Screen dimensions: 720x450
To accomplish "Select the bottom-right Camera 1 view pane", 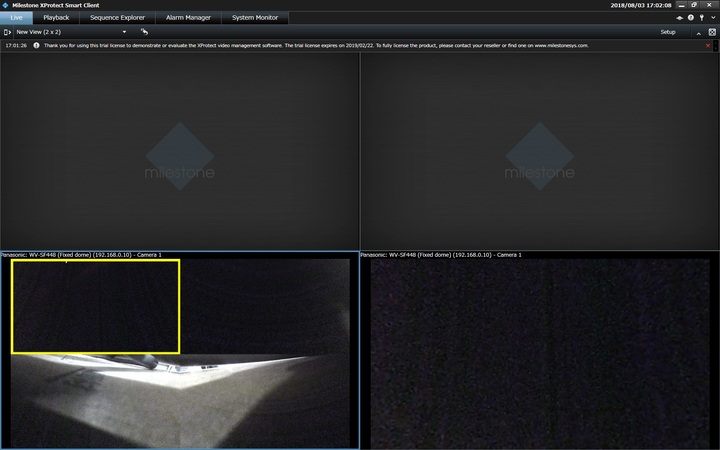I will point(539,350).
